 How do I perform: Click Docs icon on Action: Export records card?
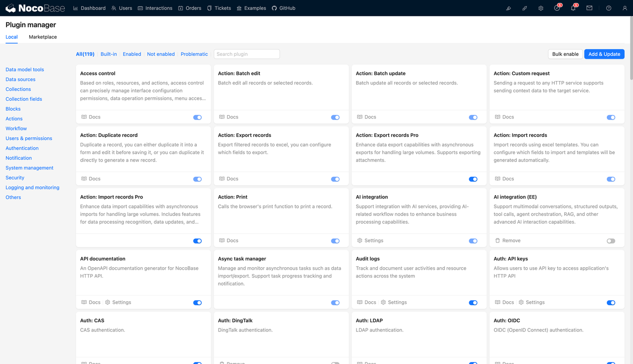[x=222, y=179]
